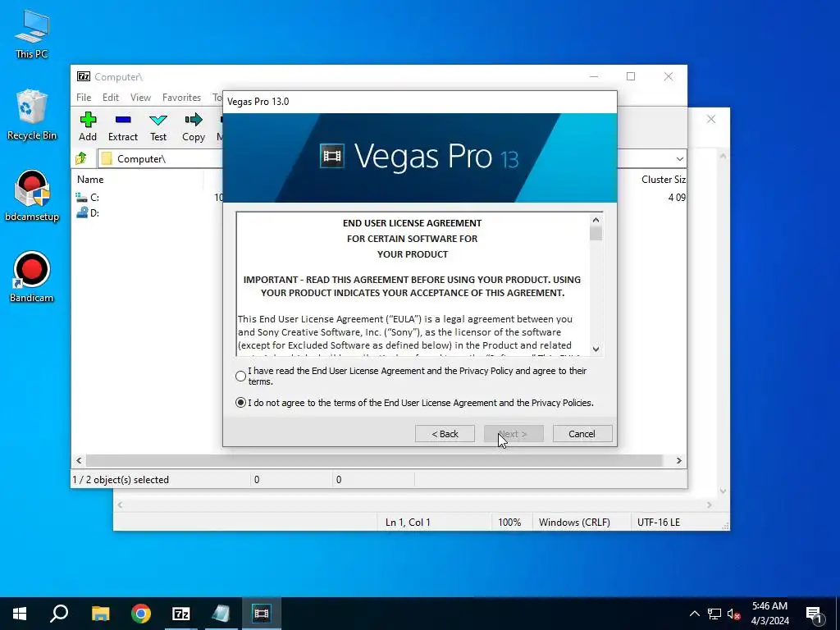This screenshot has width=840, height=630.
Task: Switch to 7-Zip in the taskbar
Action: [x=181, y=614]
